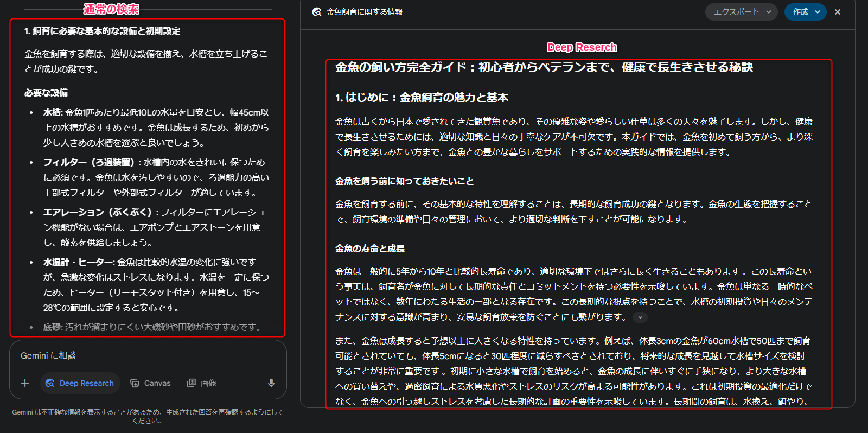Click the Gemini に相談 prompt field
Viewport: 868px width, 433px height.
146,355
